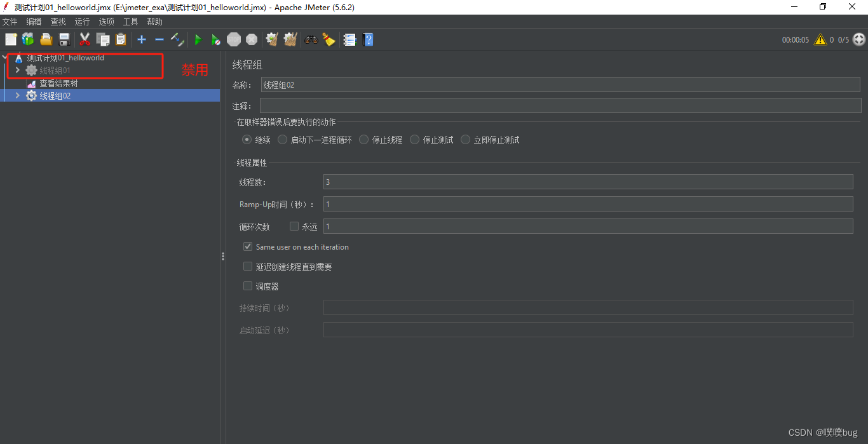Select the 查看结果树 tree item
This screenshot has width=868, height=444.
coord(60,83)
